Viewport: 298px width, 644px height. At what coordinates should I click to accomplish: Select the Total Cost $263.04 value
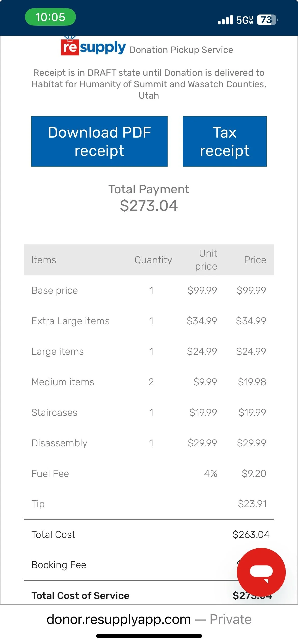click(251, 535)
